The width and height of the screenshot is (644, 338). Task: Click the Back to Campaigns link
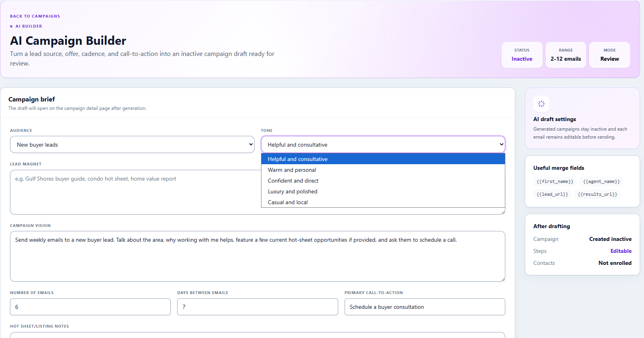pos(35,16)
